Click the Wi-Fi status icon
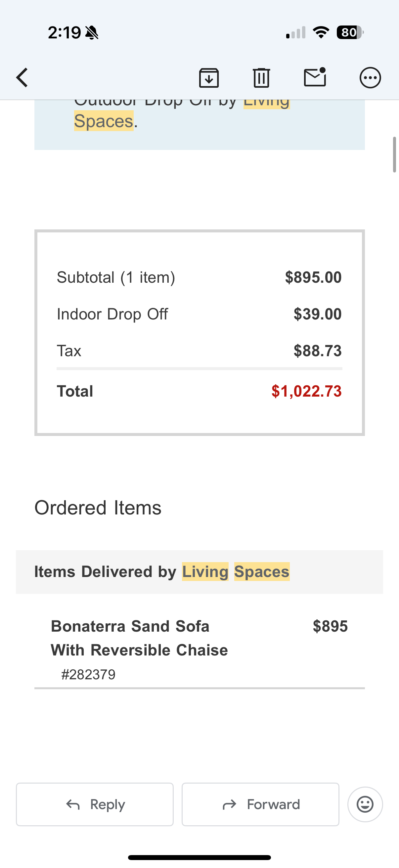The height and width of the screenshot is (868, 399). tap(321, 32)
